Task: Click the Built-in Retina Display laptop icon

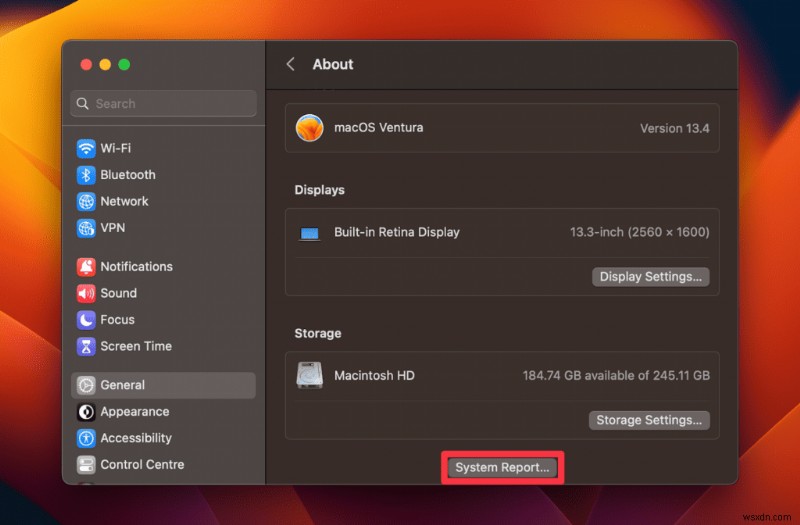Action: coord(309,234)
